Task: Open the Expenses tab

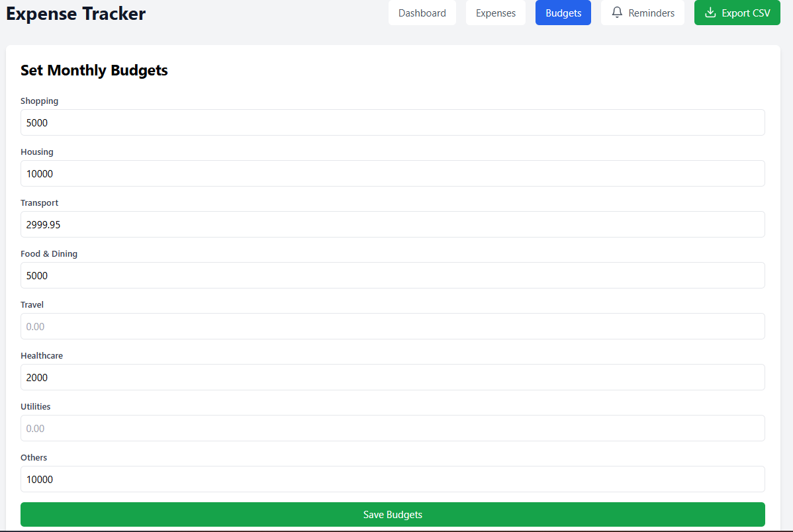Action: coord(495,13)
